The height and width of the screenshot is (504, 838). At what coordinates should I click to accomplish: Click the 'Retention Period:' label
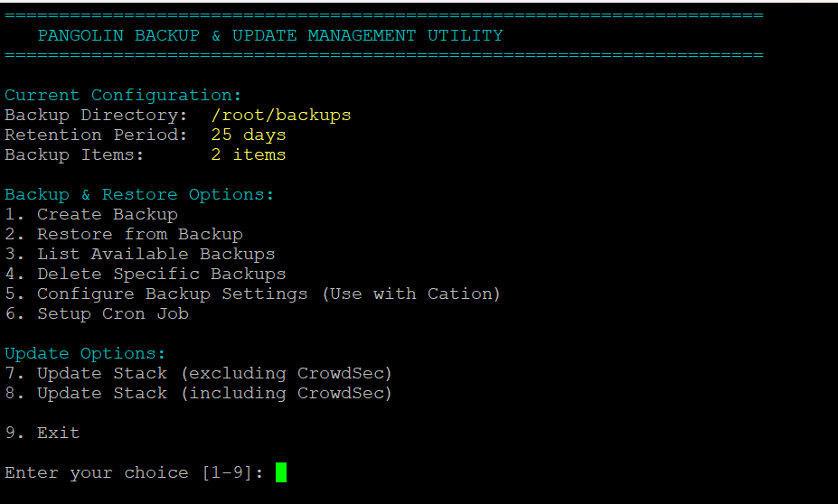96,135
